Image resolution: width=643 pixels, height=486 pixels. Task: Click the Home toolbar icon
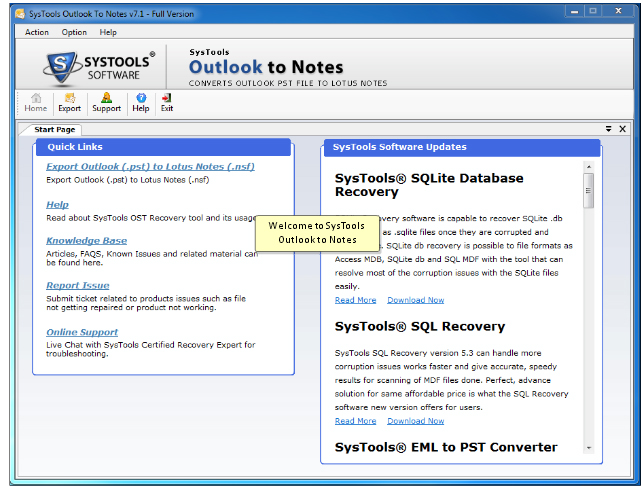(35, 102)
